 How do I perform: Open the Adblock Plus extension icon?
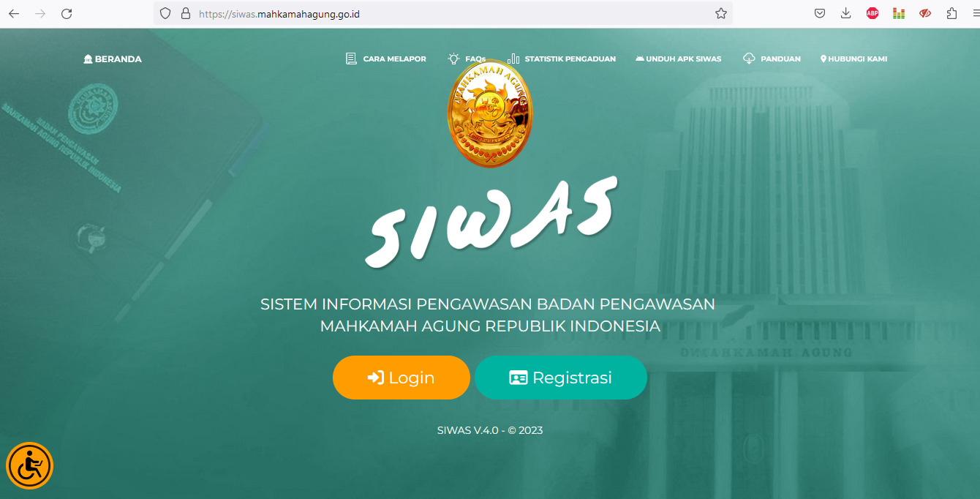[872, 13]
